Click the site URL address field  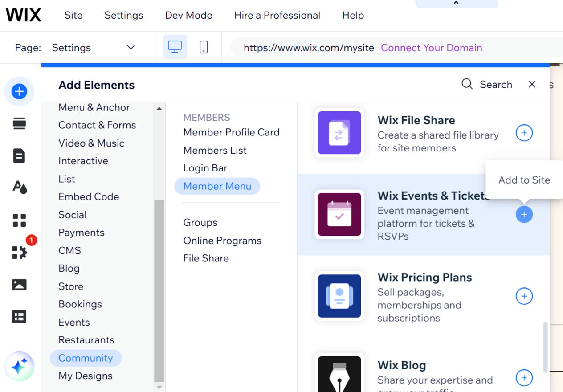[x=309, y=48]
